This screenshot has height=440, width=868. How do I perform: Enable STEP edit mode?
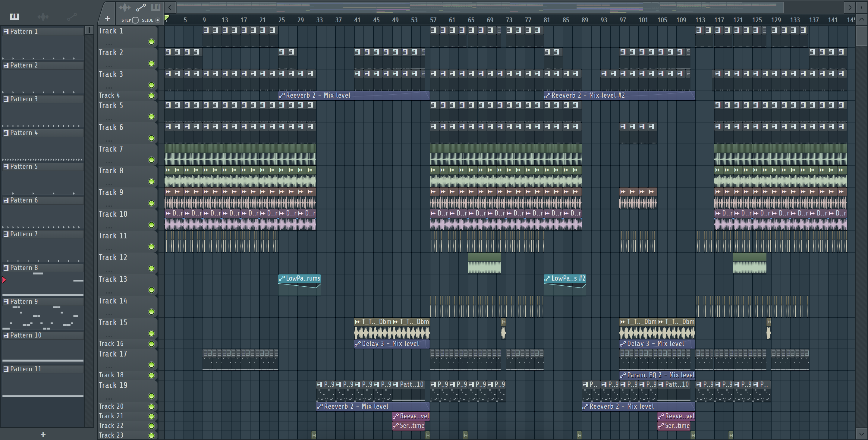[x=135, y=20]
